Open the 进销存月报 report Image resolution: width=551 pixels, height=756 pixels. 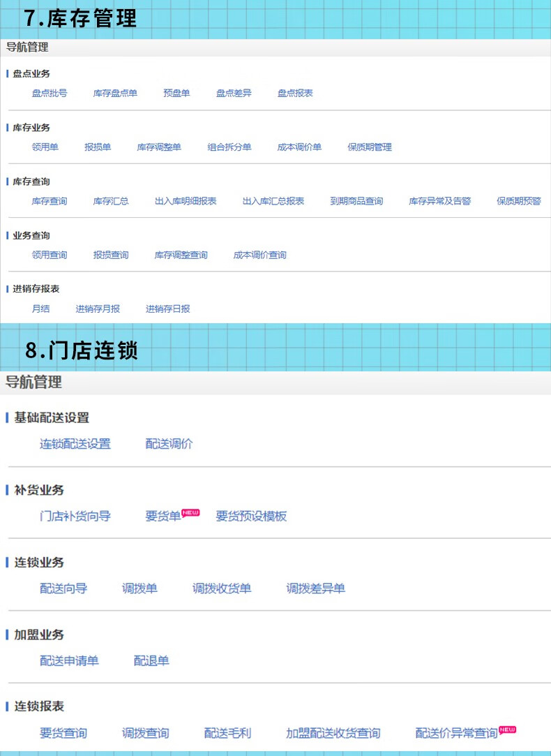[x=98, y=309]
